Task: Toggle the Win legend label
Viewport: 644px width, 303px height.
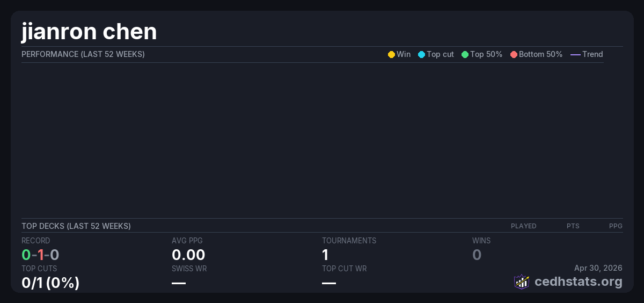Action: 403,54
